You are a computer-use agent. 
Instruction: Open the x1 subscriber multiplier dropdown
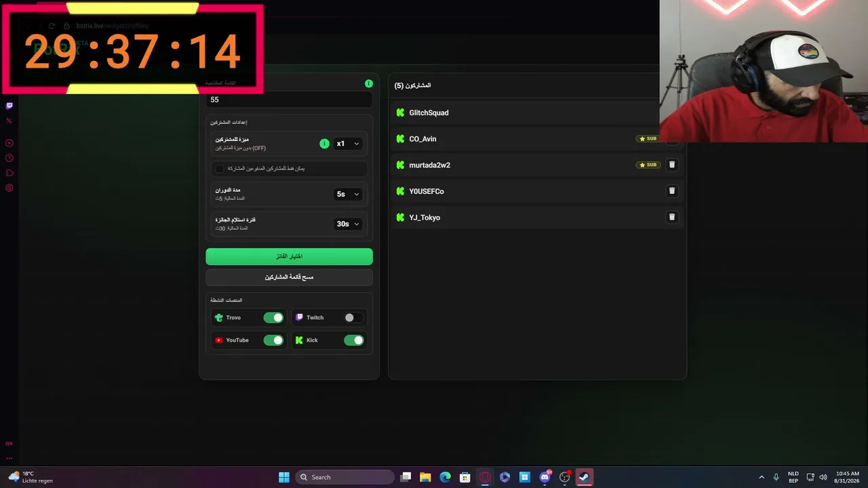348,144
